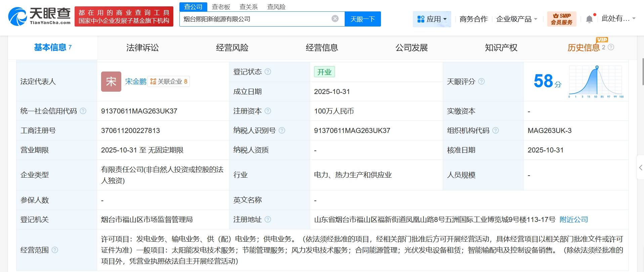
Task: Open the user account dropdown 此处有…
Action: tap(618, 18)
